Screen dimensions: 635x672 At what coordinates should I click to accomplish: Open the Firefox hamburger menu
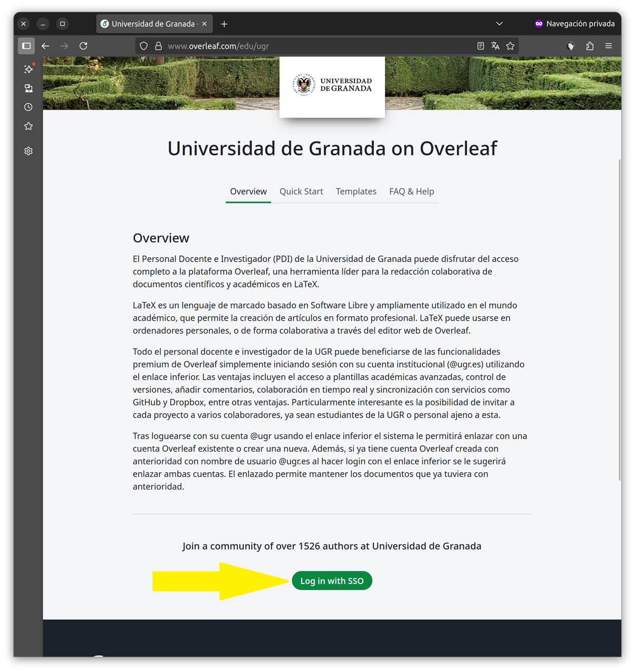click(x=609, y=46)
